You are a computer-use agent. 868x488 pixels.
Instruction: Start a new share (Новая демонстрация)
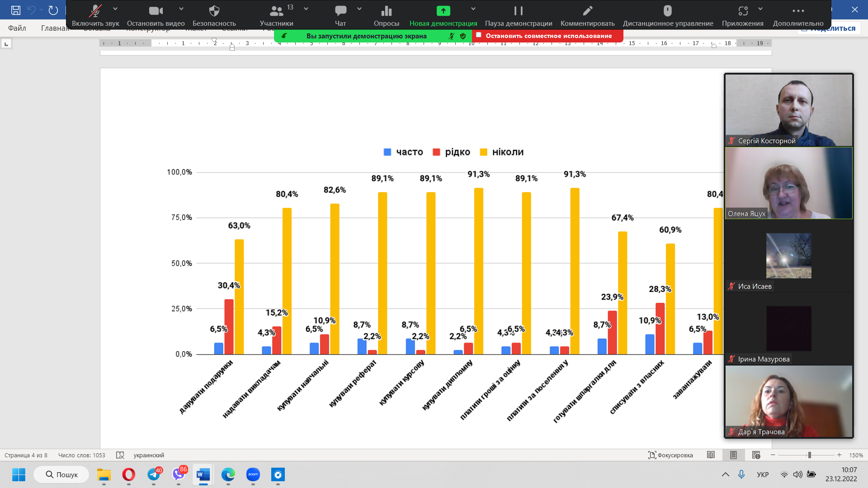point(443,11)
